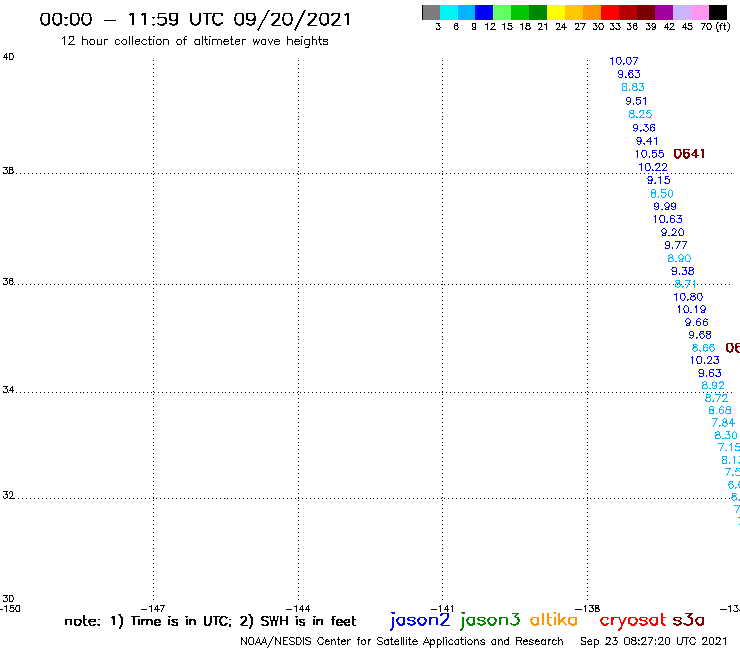Click the -138 longitude axis label

click(x=588, y=608)
